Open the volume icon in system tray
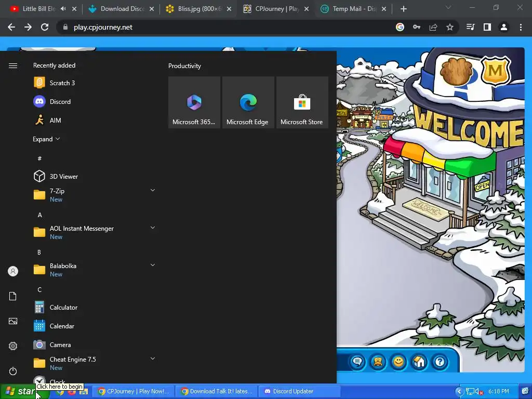 (478, 392)
